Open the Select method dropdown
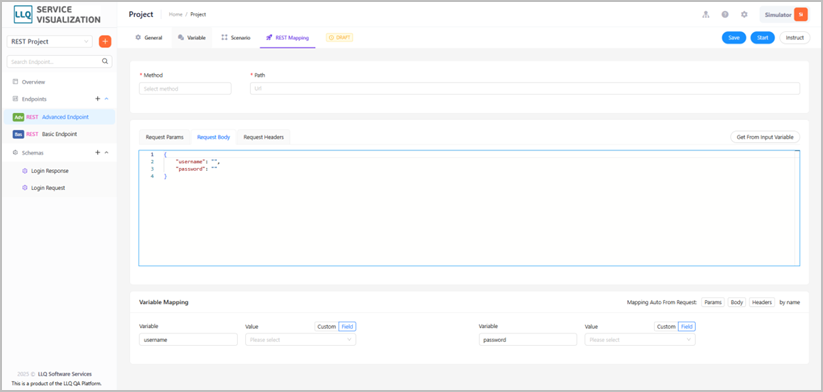Image resolution: width=823 pixels, height=392 pixels. (x=185, y=89)
